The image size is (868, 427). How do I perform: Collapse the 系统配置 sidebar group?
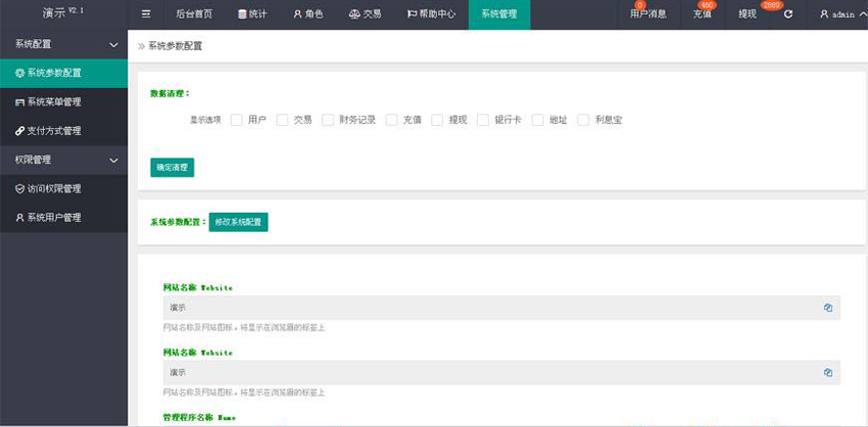coord(114,45)
